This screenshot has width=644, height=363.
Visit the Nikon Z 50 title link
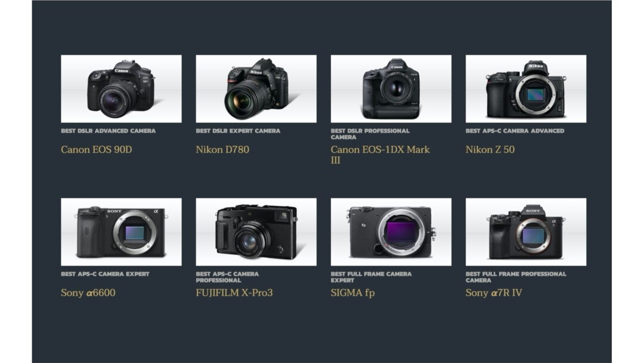(490, 150)
